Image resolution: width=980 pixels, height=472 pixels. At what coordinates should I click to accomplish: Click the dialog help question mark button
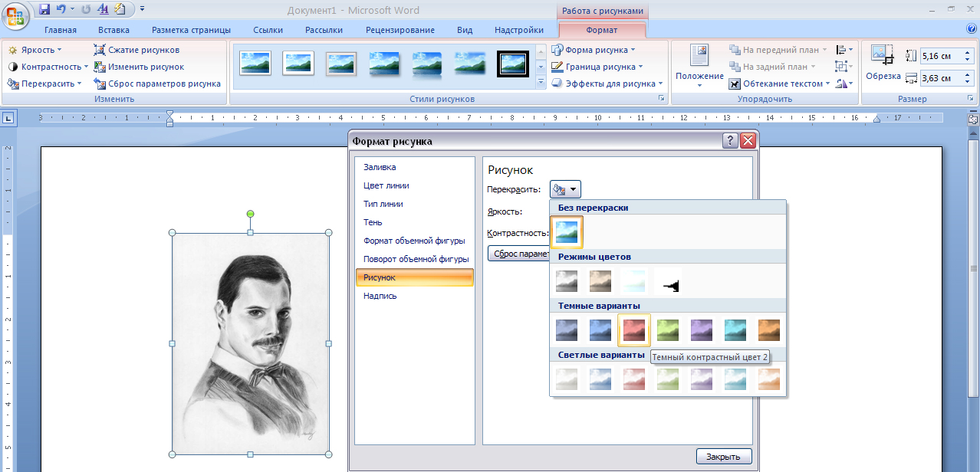[x=730, y=141]
